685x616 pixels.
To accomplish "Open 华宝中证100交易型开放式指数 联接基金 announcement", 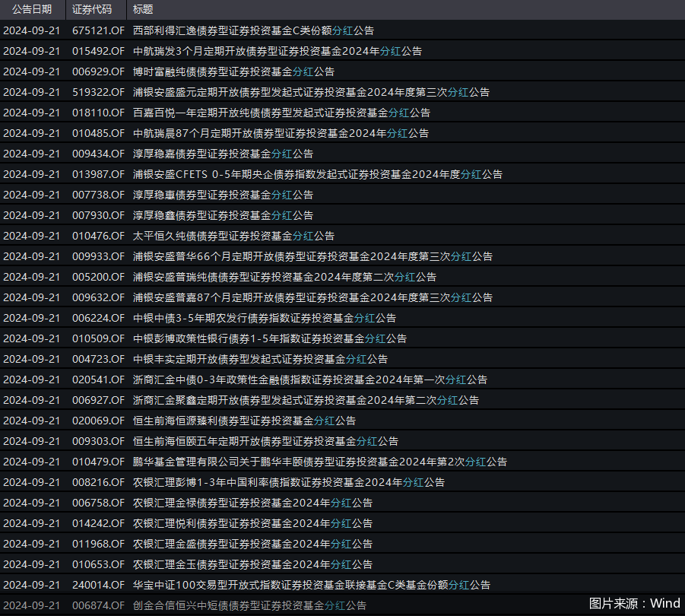I will tap(312, 585).
